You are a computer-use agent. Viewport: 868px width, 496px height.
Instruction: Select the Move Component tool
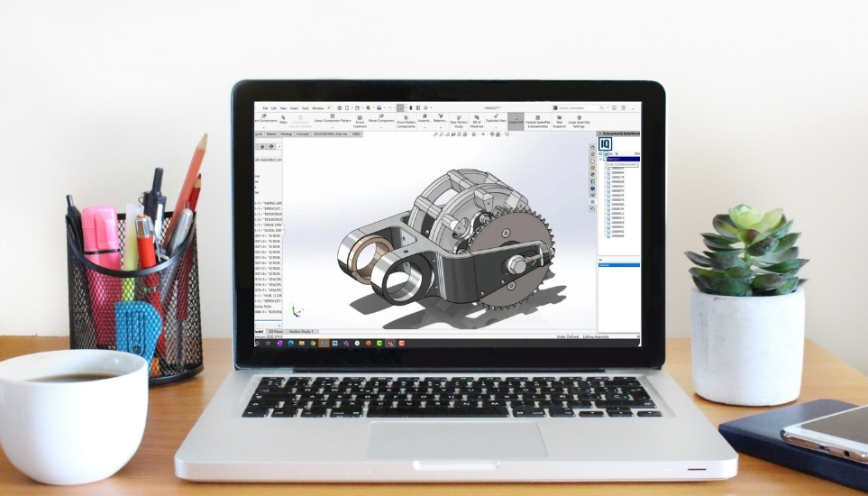pos(380,116)
